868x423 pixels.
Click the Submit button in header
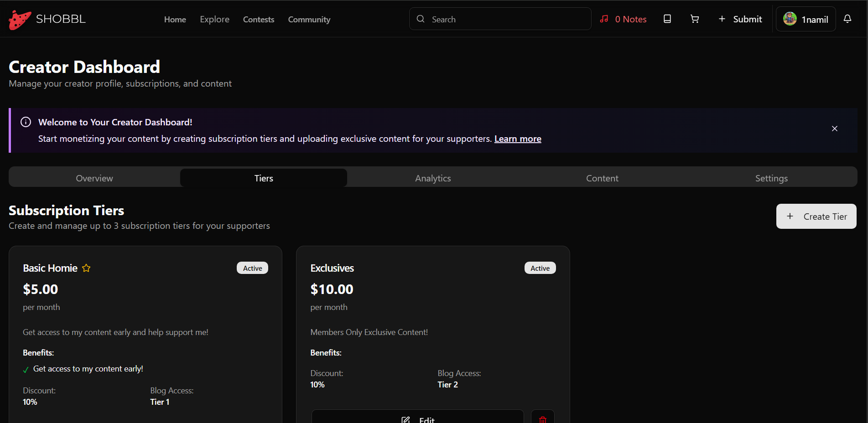click(740, 19)
